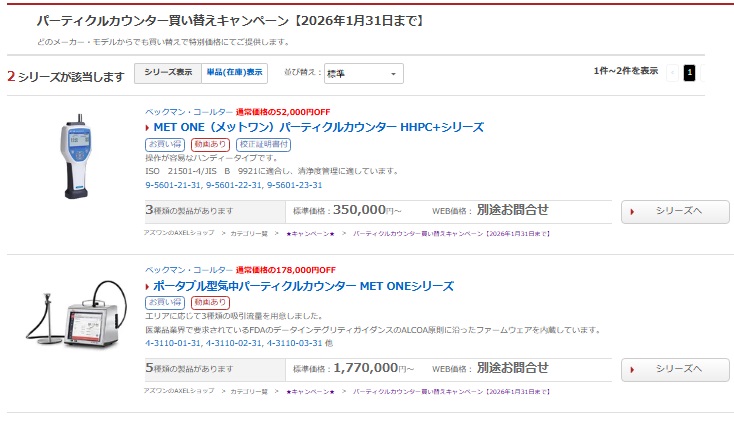Open product code 4-3110-01-31 link

[x=174, y=343]
